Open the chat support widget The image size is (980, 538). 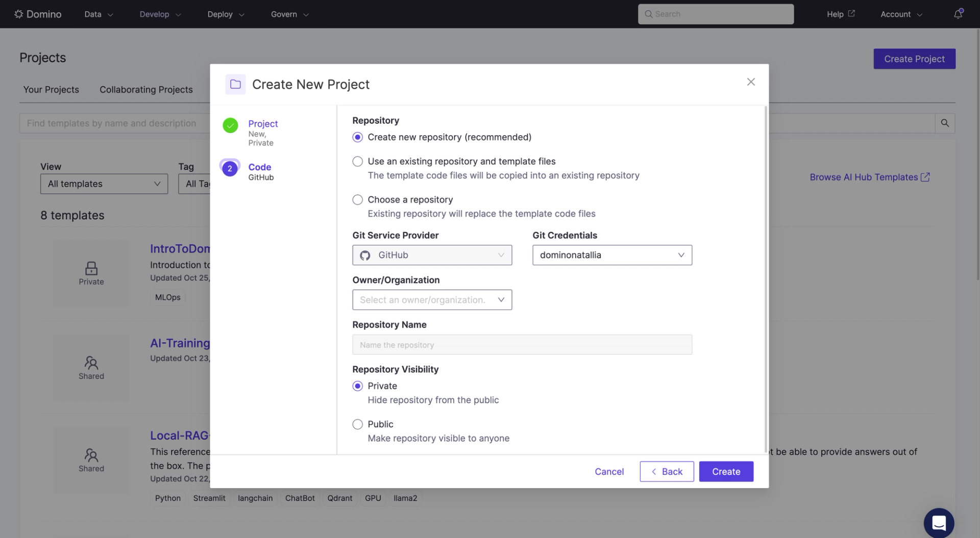pos(939,523)
